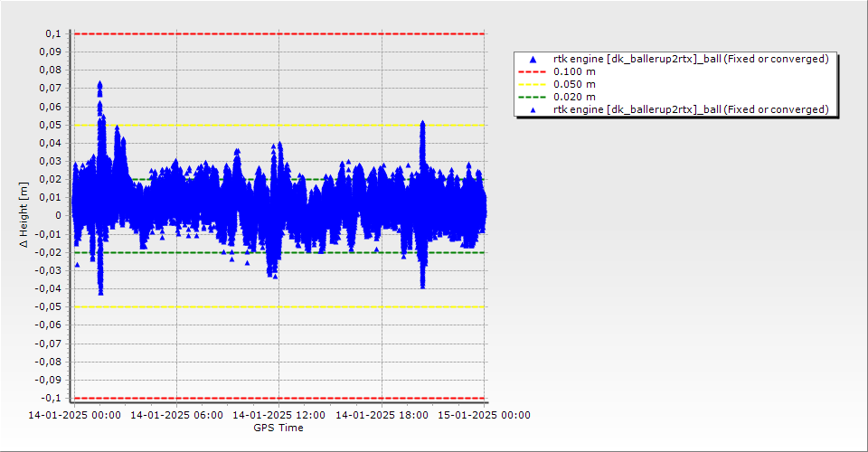Image resolution: width=868 pixels, height=452 pixels.
Task: Click the 'GPS Time' axis title
Action: (278, 428)
